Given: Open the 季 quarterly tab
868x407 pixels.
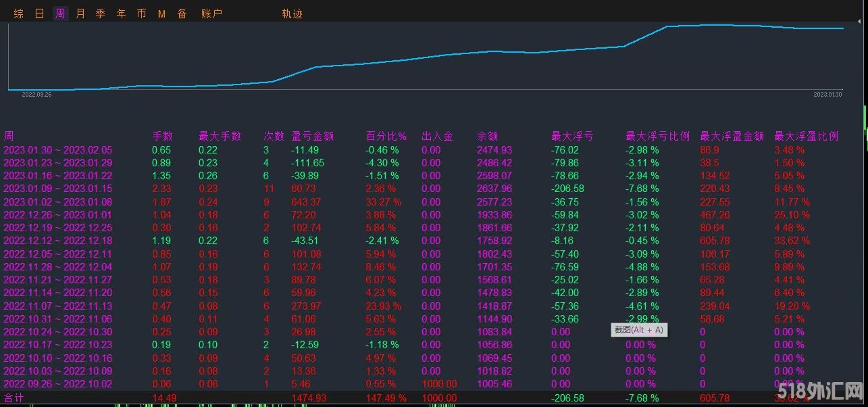Looking at the screenshot, I should tap(100, 14).
